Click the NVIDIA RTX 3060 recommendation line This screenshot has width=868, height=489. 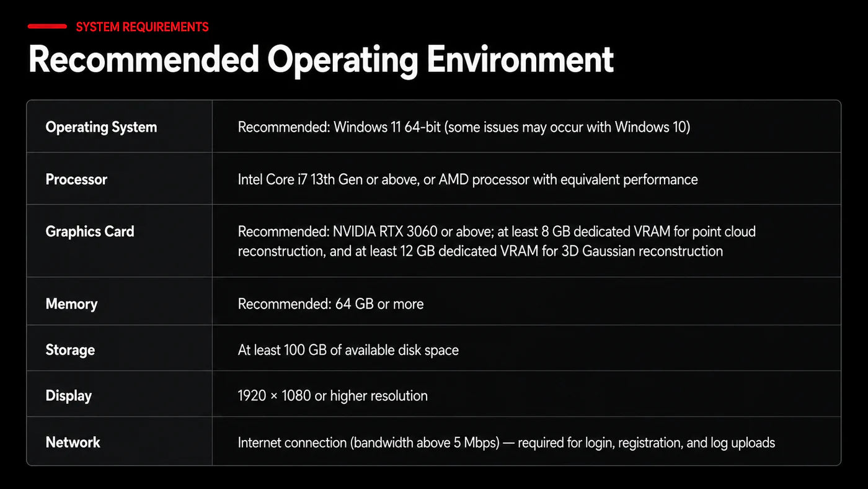[x=497, y=231]
